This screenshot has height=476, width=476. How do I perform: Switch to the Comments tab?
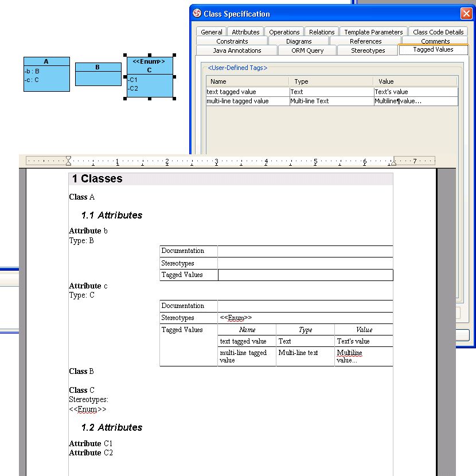435,41
